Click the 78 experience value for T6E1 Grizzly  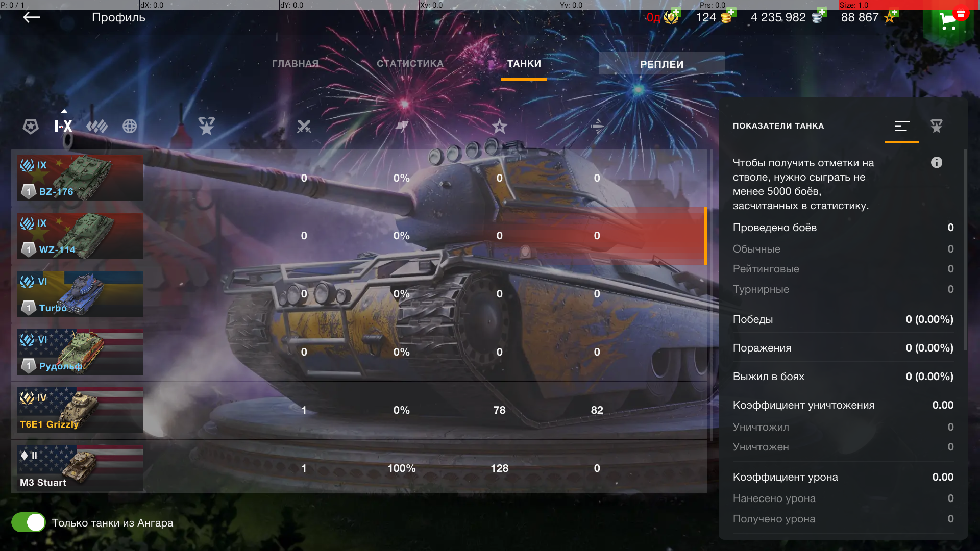click(x=499, y=410)
